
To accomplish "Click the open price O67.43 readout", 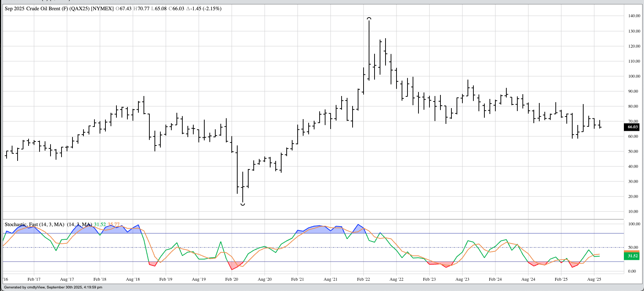I will [123, 8].
